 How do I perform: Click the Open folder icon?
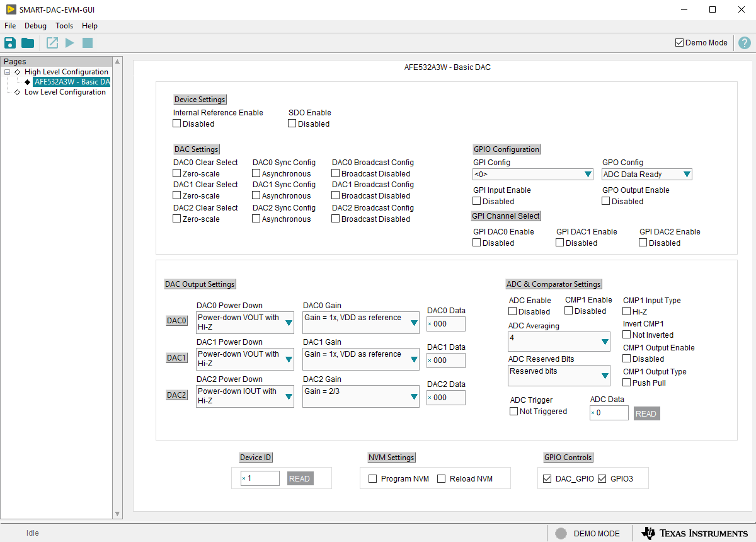tap(28, 43)
